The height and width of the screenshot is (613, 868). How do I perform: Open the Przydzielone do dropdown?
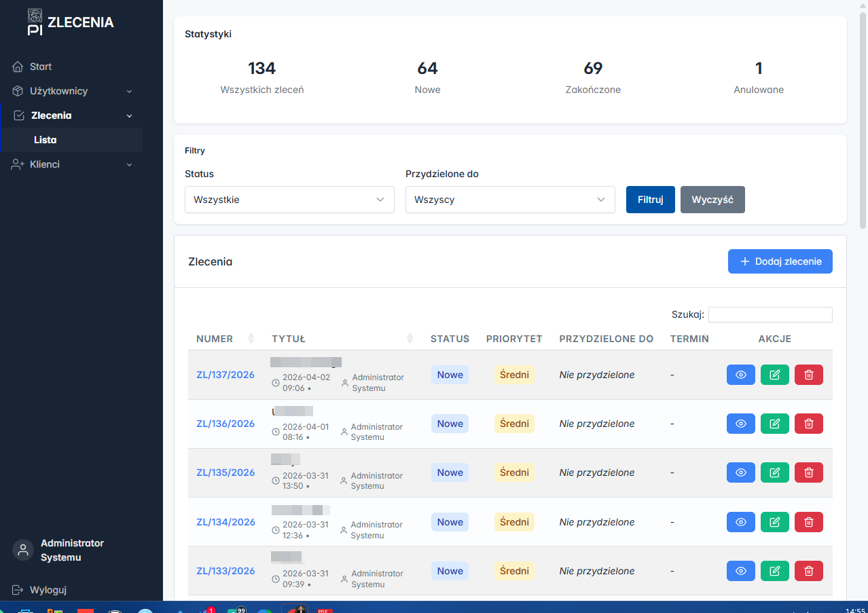tap(509, 200)
